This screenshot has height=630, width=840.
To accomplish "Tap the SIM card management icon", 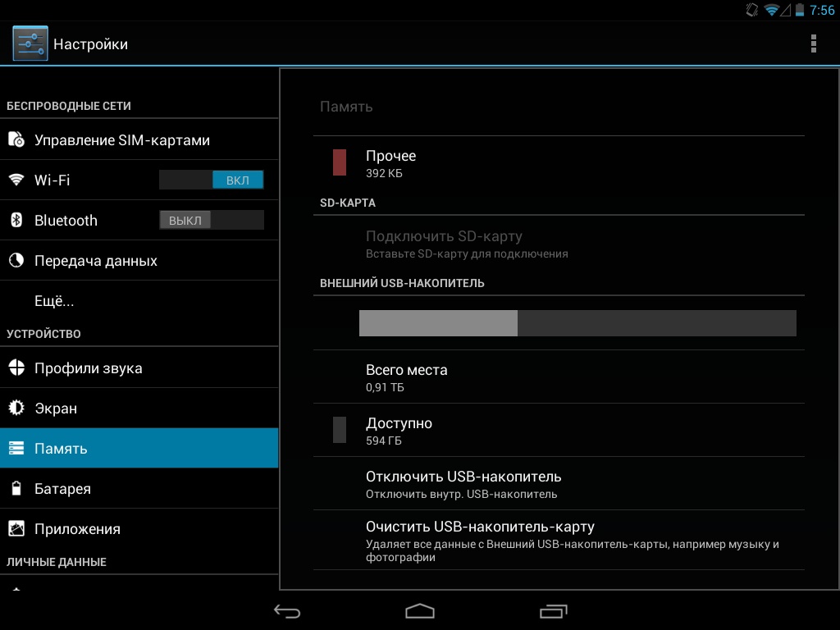I will (x=16, y=140).
